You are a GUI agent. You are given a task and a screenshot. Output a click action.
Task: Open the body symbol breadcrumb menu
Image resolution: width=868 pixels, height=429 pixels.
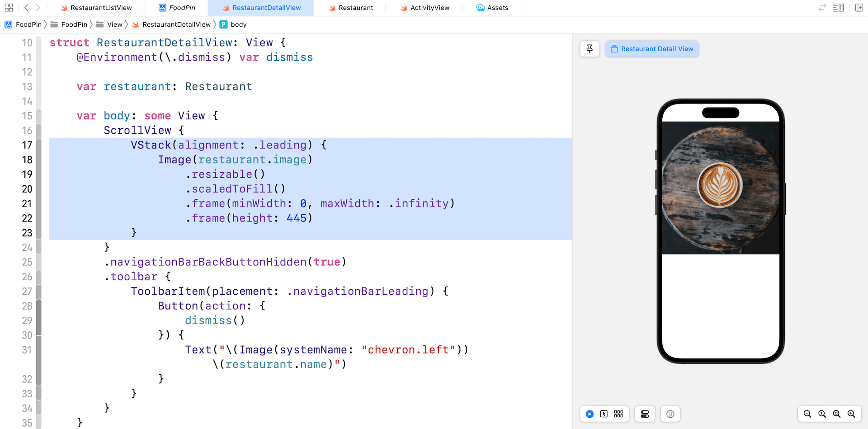[x=238, y=24]
